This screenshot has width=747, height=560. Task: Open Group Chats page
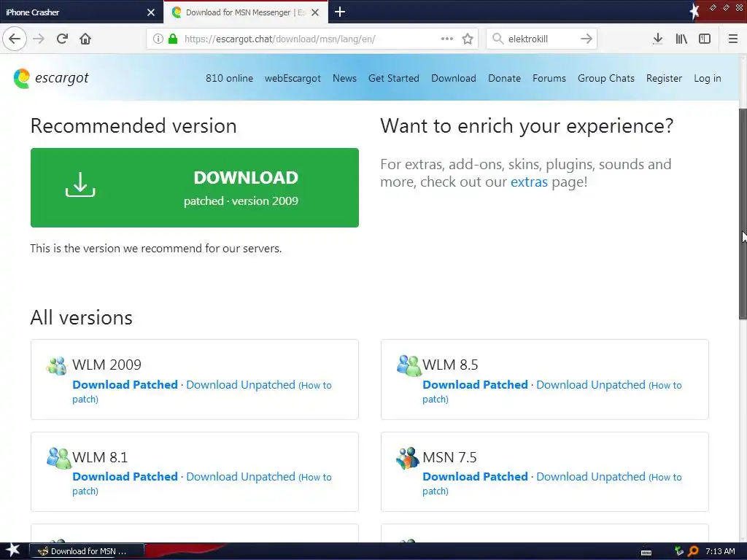coord(606,78)
